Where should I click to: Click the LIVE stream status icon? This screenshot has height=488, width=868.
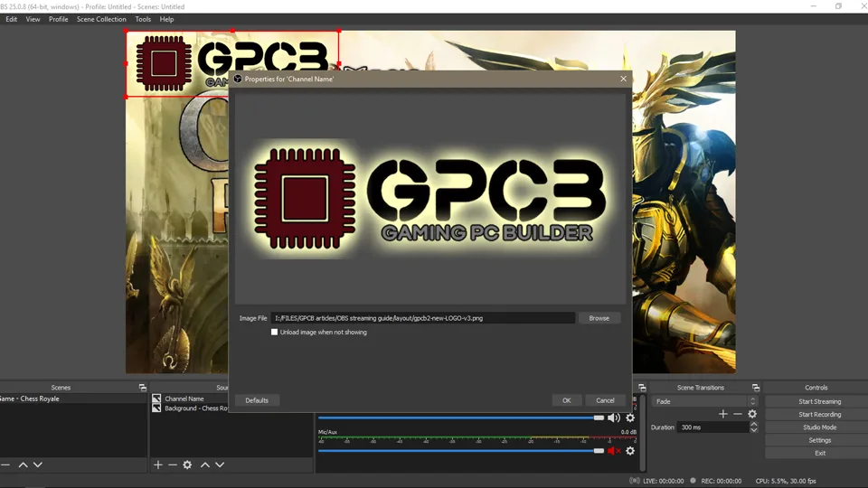coord(635,481)
